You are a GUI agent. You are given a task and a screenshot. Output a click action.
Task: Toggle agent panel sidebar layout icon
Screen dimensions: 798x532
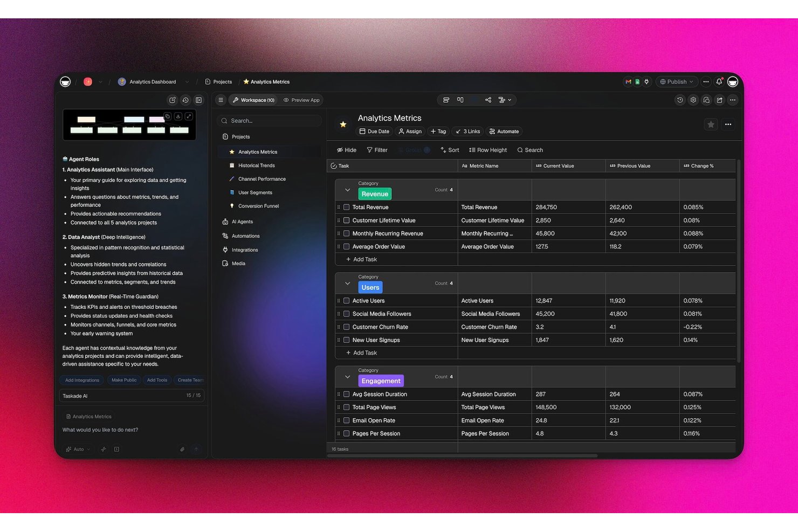[198, 100]
